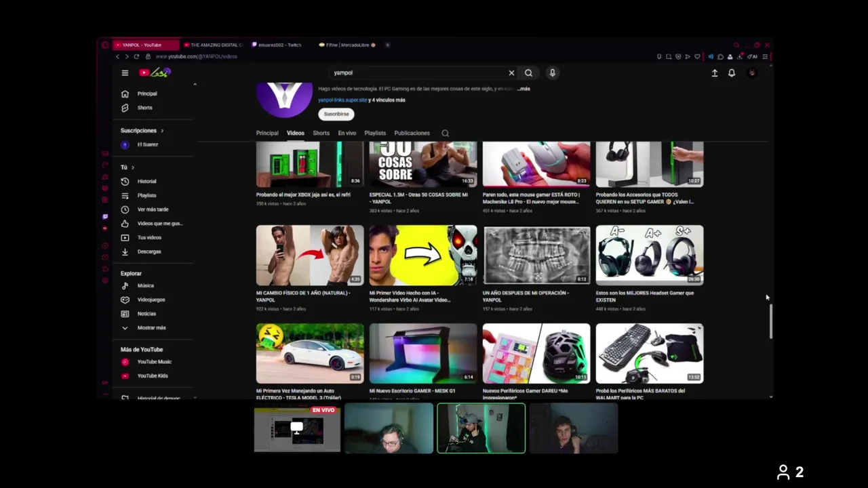Click the search magnifier button
Image resolution: width=868 pixels, height=488 pixels.
[x=528, y=73]
